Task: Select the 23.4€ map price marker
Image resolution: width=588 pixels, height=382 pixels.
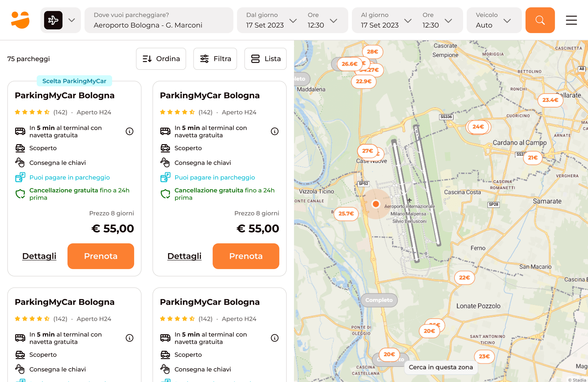Action: point(550,100)
